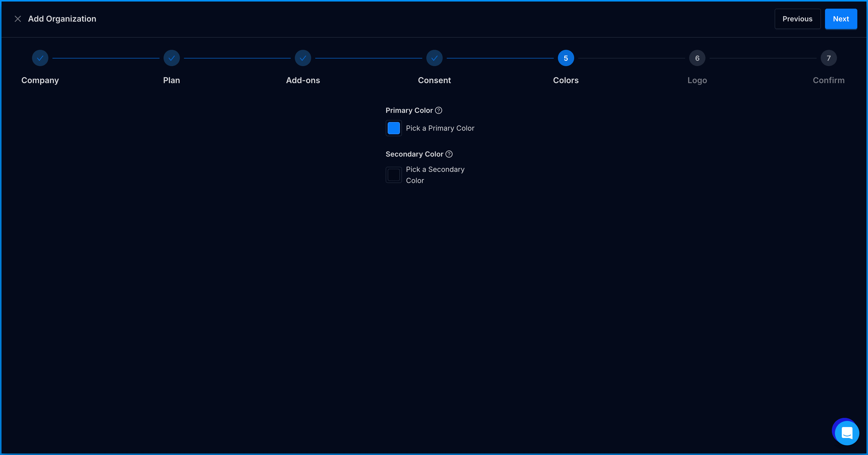Open Secondary Color help tooltip icon
This screenshot has width=868, height=455.
pyautogui.click(x=449, y=154)
